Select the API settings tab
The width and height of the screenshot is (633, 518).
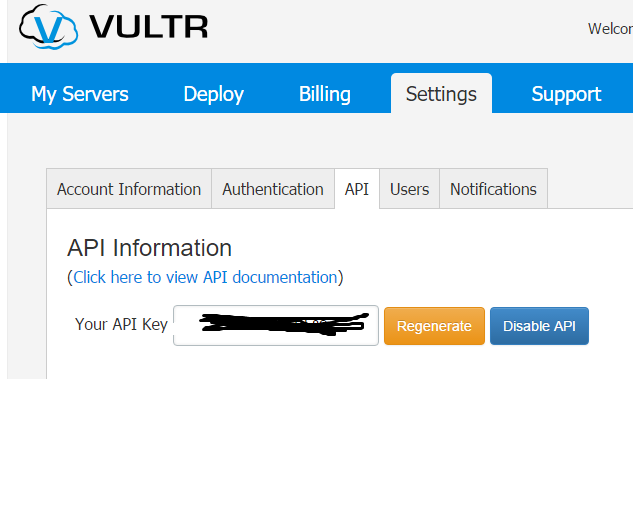pyautogui.click(x=357, y=189)
